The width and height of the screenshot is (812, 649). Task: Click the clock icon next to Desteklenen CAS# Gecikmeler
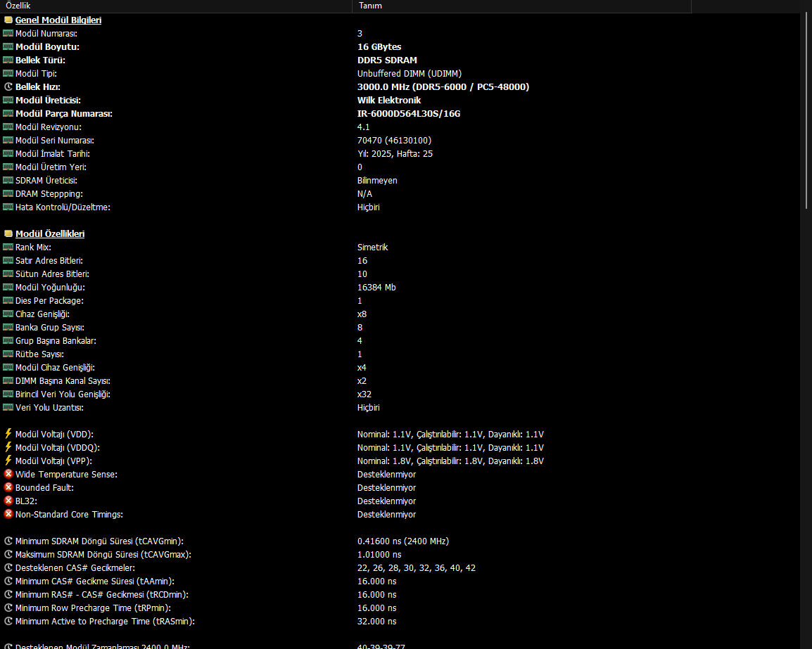pyautogui.click(x=8, y=567)
